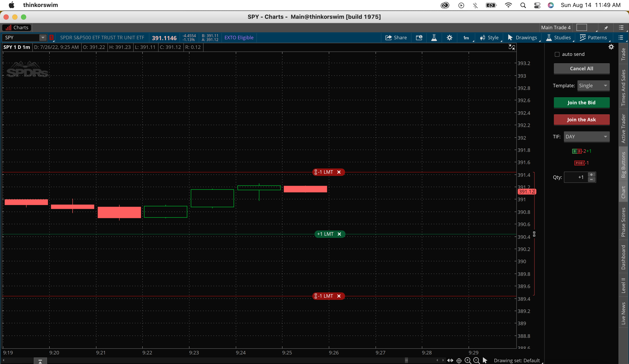Cancel the +1 LMT order bubble
The width and height of the screenshot is (629, 364).
point(339,234)
